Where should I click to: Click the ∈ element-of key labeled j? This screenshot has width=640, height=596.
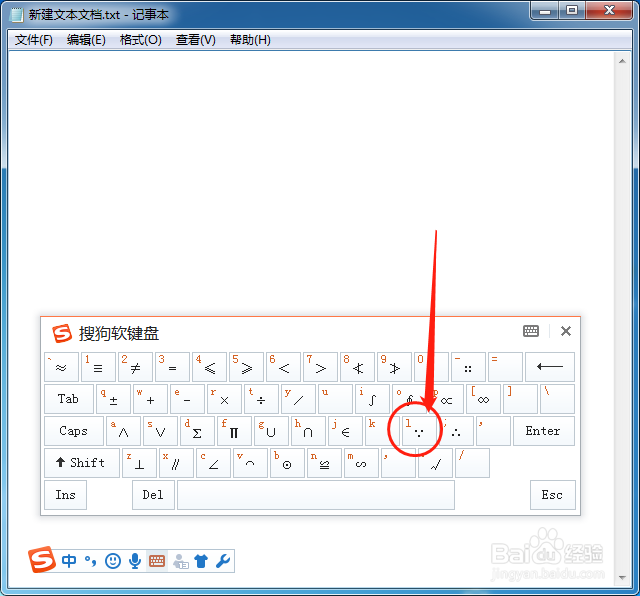(345, 431)
